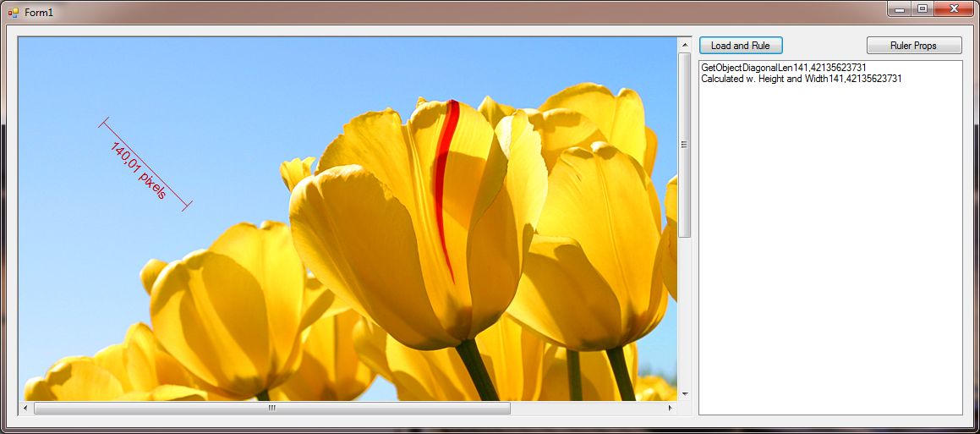Open the Ruler Props button
Screen dimensions: 980x434
(x=914, y=46)
